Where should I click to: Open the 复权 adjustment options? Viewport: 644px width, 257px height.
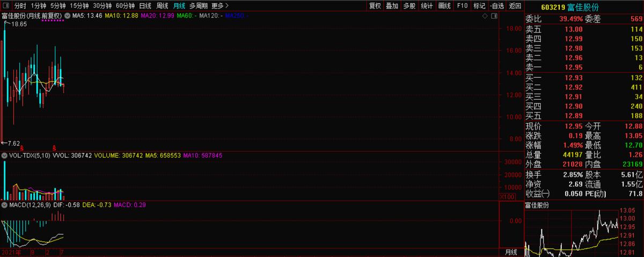tap(375, 6)
